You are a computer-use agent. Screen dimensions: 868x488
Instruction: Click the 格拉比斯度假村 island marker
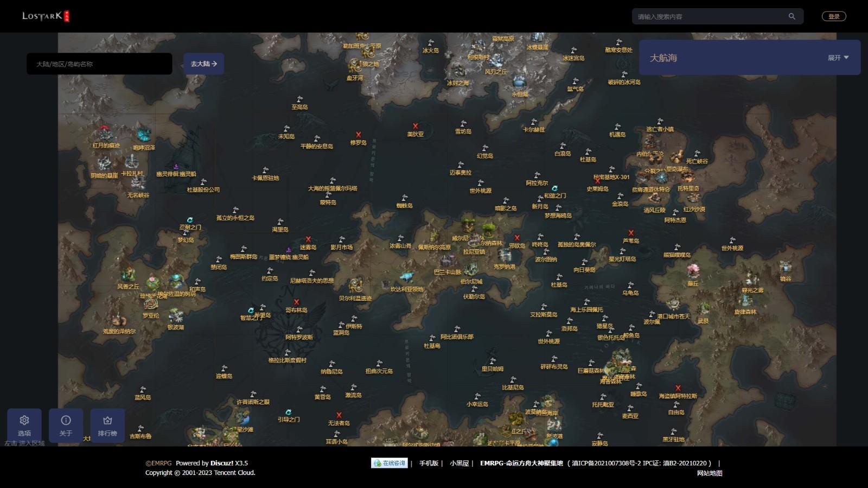coord(287,353)
